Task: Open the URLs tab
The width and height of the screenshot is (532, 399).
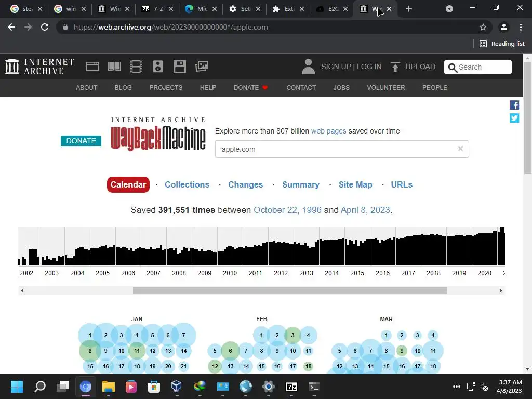Action: point(402,184)
